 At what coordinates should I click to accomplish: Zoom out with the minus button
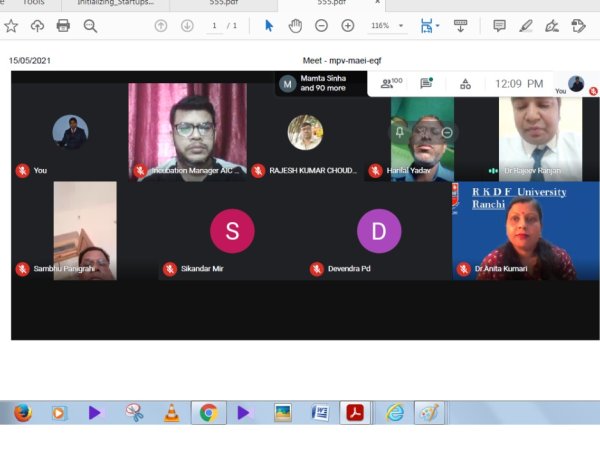321,26
